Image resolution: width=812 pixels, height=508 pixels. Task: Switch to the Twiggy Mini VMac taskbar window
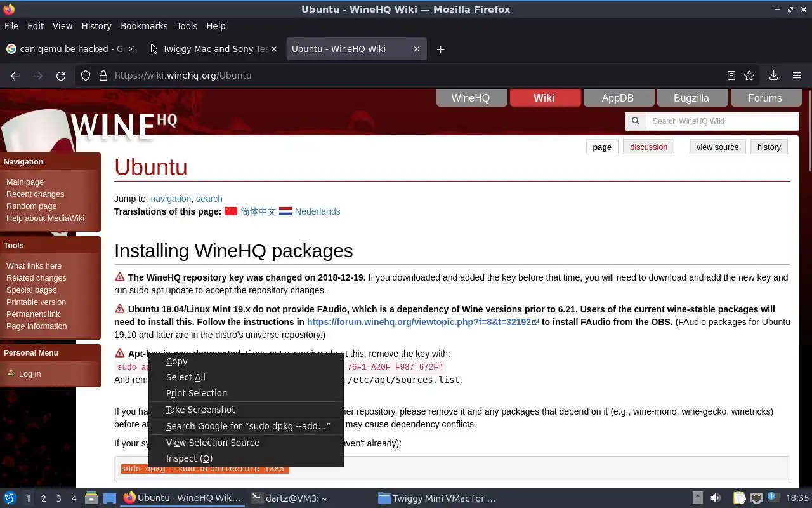click(438, 498)
